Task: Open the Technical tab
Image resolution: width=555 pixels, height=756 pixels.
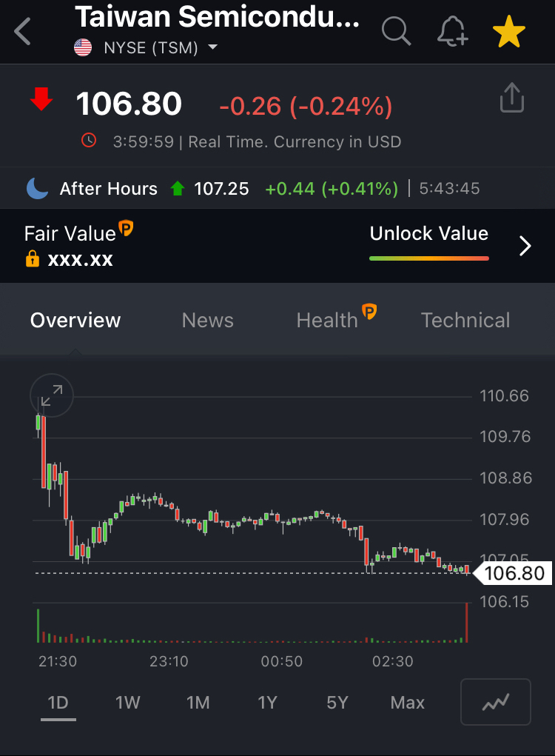Action: pos(465,320)
